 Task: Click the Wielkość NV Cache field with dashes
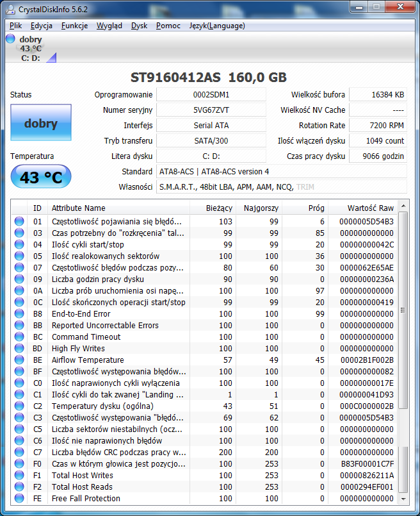coord(378,110)
